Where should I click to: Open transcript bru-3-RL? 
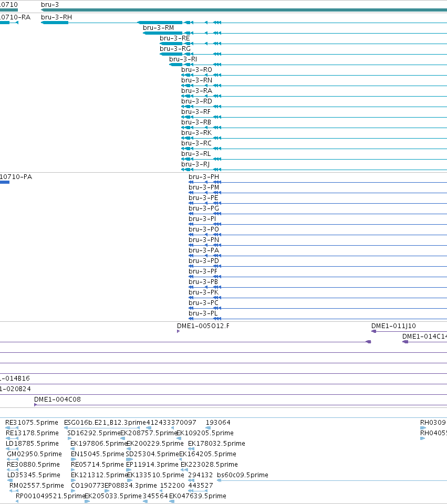point(196,154)
